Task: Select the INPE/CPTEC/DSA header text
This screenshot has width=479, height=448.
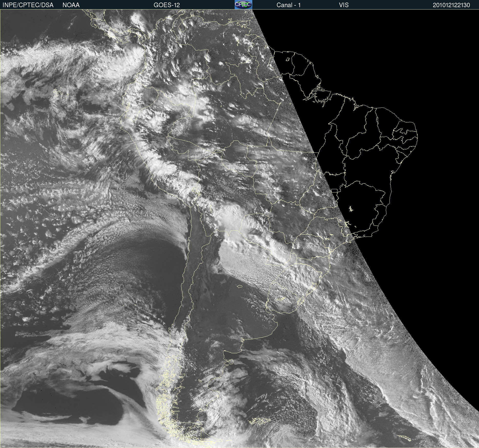Action: tap(28, 5)
